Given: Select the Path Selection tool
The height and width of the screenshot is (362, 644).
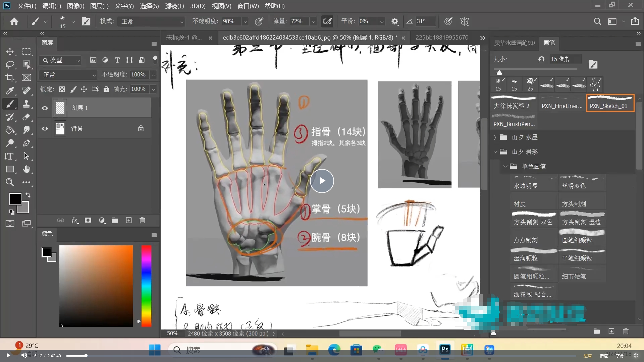Looking at the screenshot, I should pyautogui.click(x=26, y=156).
